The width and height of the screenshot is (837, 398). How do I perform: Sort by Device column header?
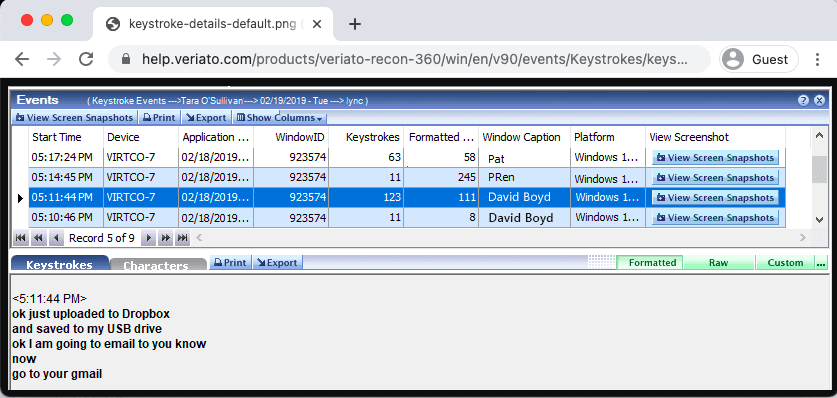pyautogui.click(x=140, y=137)
